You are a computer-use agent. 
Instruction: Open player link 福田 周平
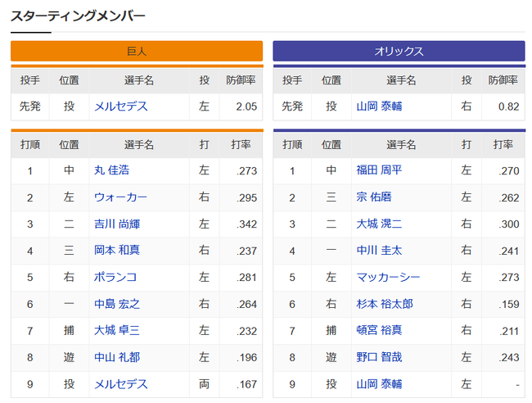379,170
